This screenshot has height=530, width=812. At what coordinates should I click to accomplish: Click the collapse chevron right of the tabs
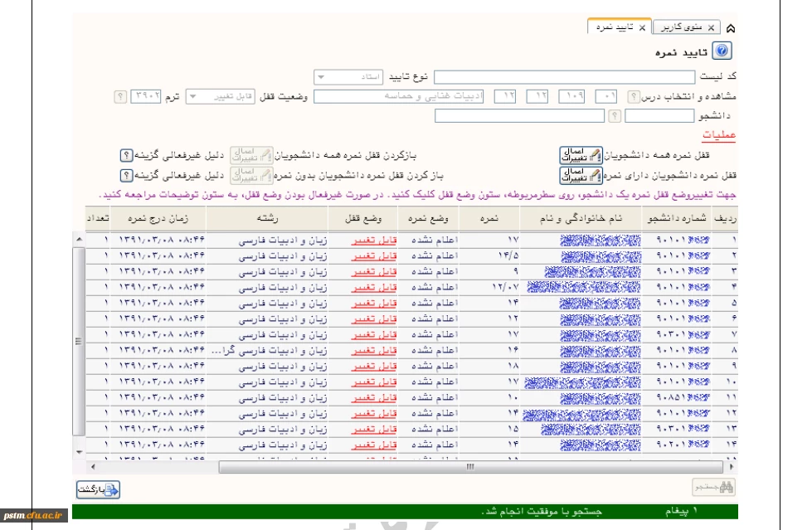coord(730,28)
